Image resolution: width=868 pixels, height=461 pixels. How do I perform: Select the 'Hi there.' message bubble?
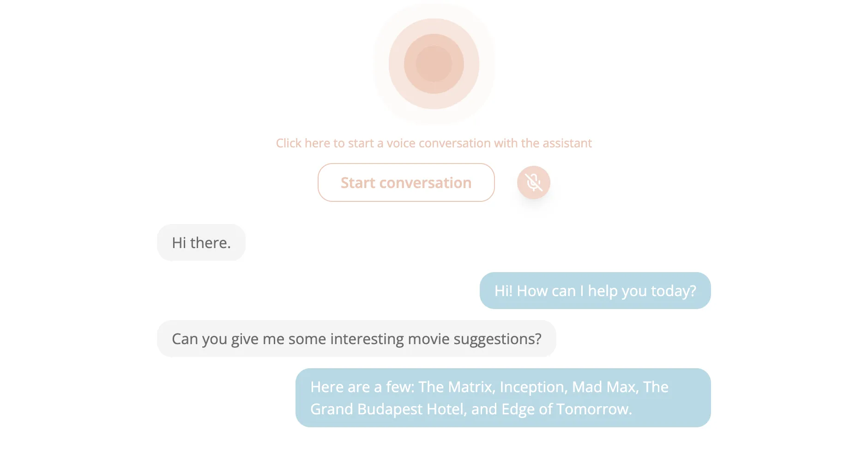coord(201,242)
